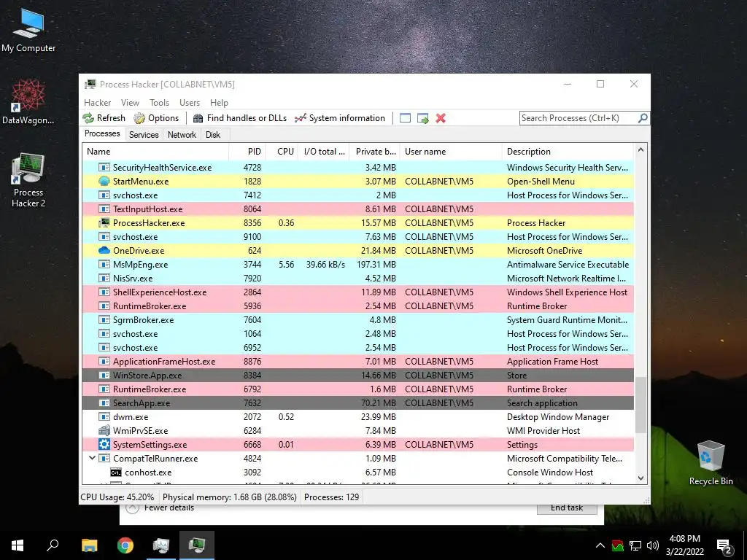Select the SgrmBroker.exe row

(x=357, y=320)
